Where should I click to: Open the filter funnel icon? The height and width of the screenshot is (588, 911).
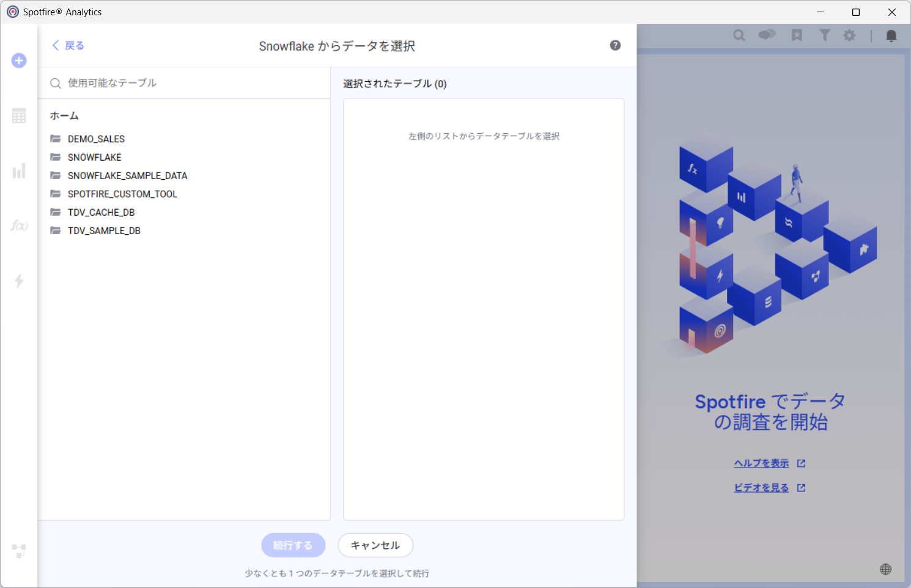(x=825, y=35)
